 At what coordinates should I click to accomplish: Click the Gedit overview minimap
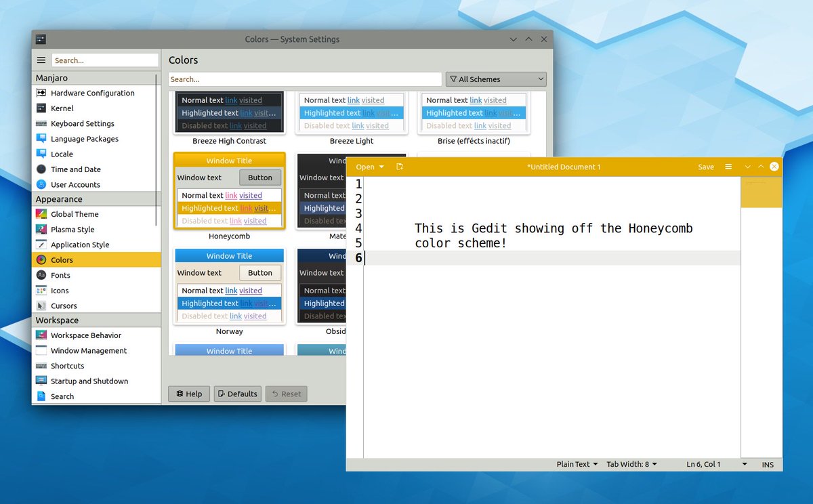point(762,192)
